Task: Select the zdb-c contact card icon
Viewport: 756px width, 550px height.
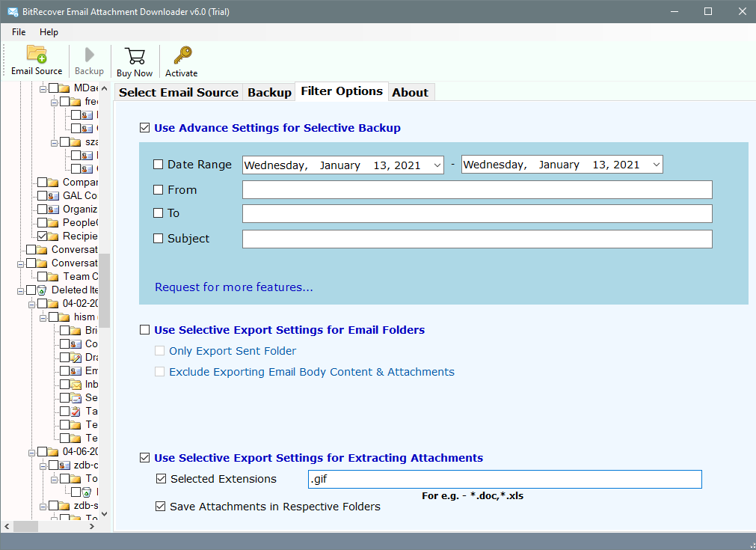Action: point(64,465)
